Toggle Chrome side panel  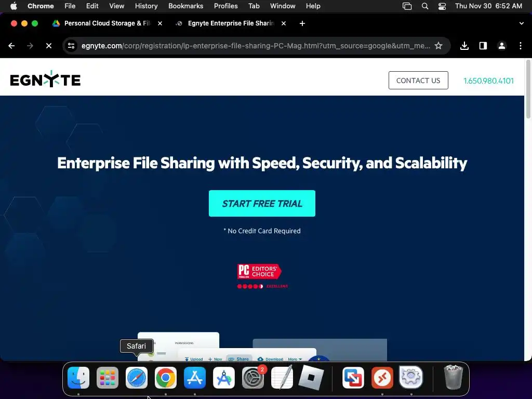pos(483,46)
